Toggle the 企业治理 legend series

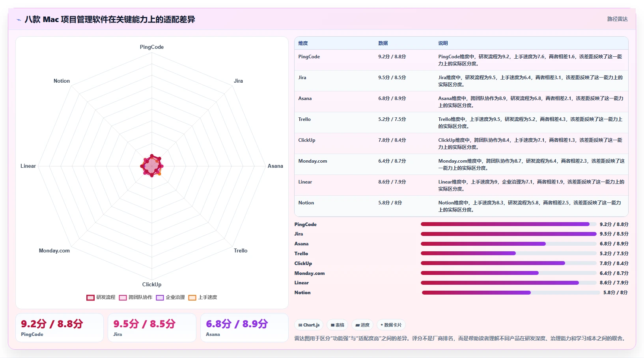pos(170,297)
